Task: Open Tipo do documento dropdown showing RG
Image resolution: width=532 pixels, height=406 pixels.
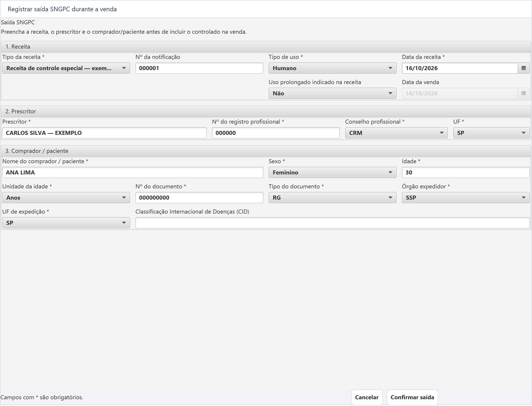Action: (332, 198)
